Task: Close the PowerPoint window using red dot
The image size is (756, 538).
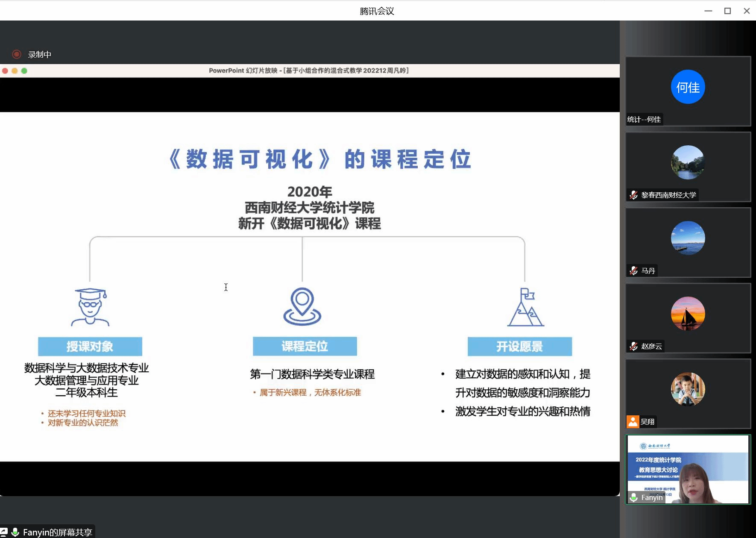Action: (5, 71)
